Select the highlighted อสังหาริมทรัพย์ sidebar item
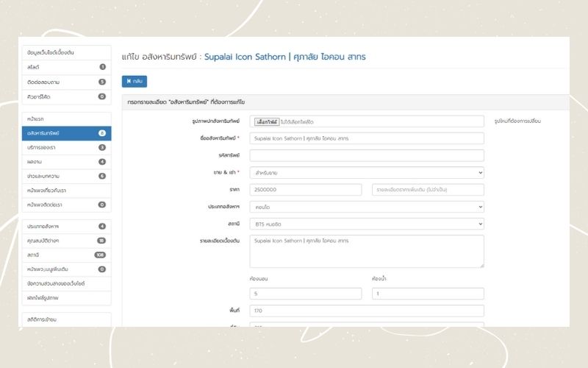Screen dimensions: 588x368 point(67,133)
